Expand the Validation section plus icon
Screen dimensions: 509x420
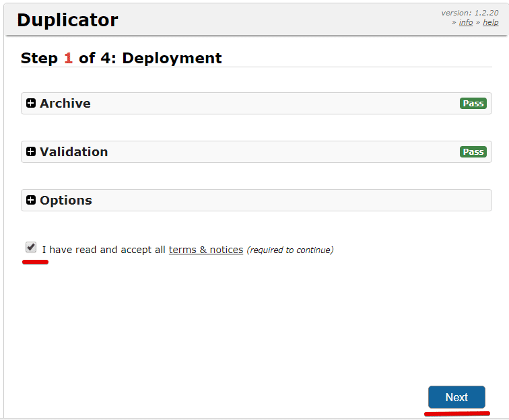[x=31, y=151]
